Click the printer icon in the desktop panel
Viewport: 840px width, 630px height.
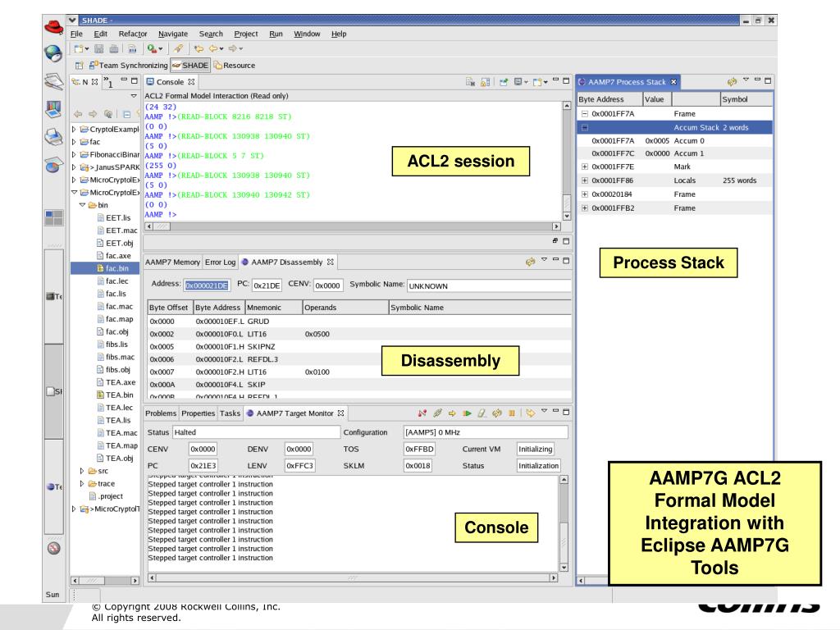click(53, 137)
